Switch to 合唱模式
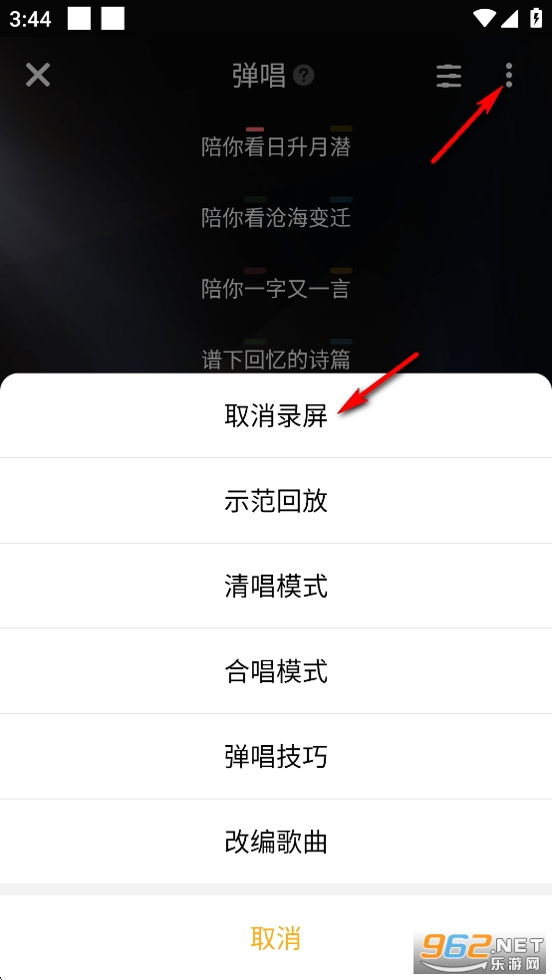Screen dimensions: 552x980 276,671
